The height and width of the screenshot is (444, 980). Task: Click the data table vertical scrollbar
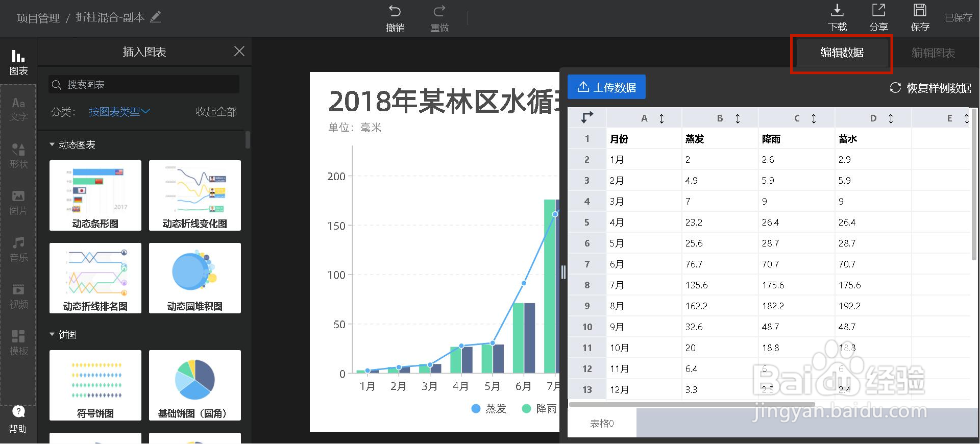point(974,184)
